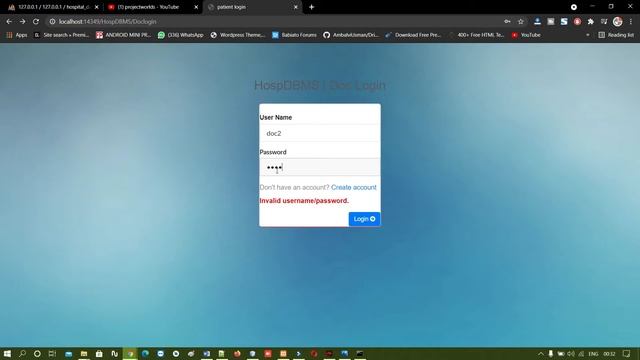Viewport: 640px width, 360px height.
Task: Click the User Name input field
Action: tap(320, 133)
